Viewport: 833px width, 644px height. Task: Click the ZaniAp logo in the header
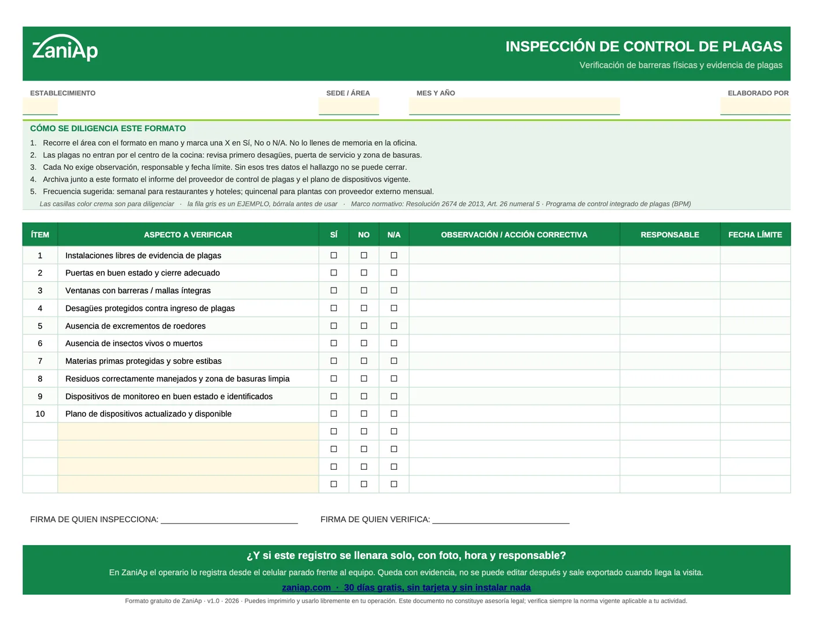point(65,47)
